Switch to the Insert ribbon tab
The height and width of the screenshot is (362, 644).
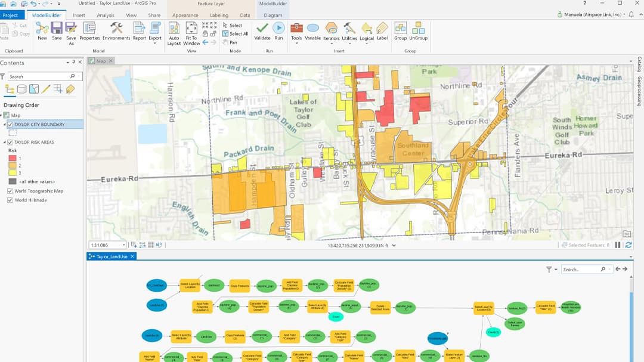pos(79,15)
